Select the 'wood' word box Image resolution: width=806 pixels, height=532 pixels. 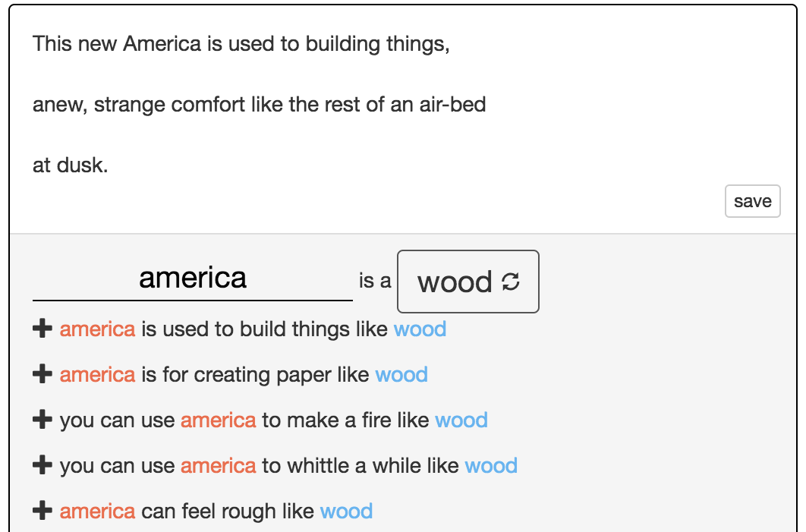point(468,282)
